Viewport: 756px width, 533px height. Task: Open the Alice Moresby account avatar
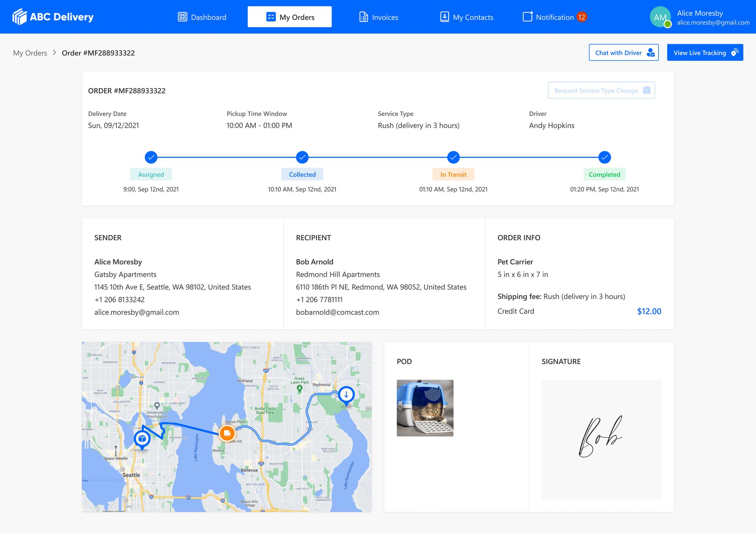pyautogui.click(x=660, y=17)
